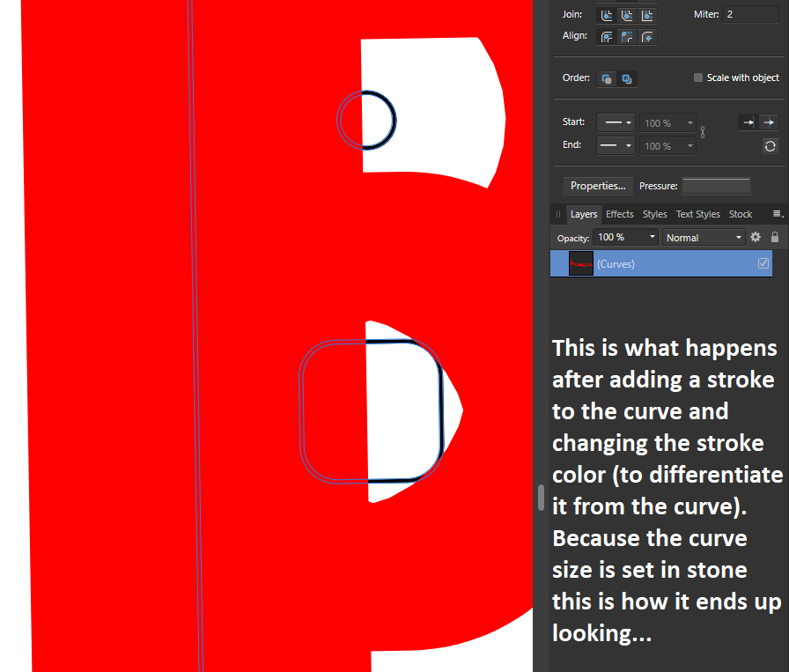Screen dimensions: 789x672
Task: Place arrowhead within line end
Action: (x=748, y=122)
